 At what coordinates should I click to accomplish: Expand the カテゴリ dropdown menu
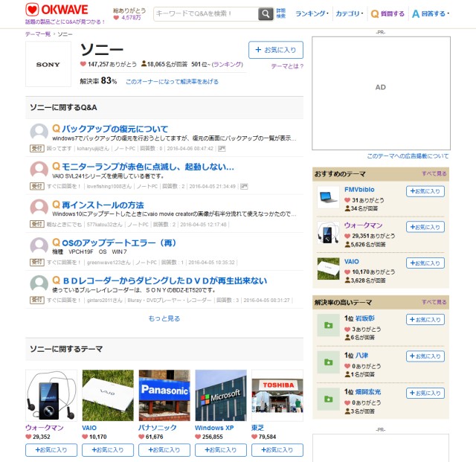[x=349, y=13]
